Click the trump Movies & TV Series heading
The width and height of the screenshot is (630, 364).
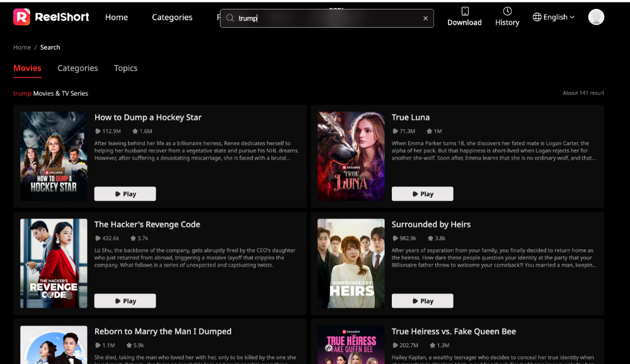pyautogui.click(x=50, y=93)
